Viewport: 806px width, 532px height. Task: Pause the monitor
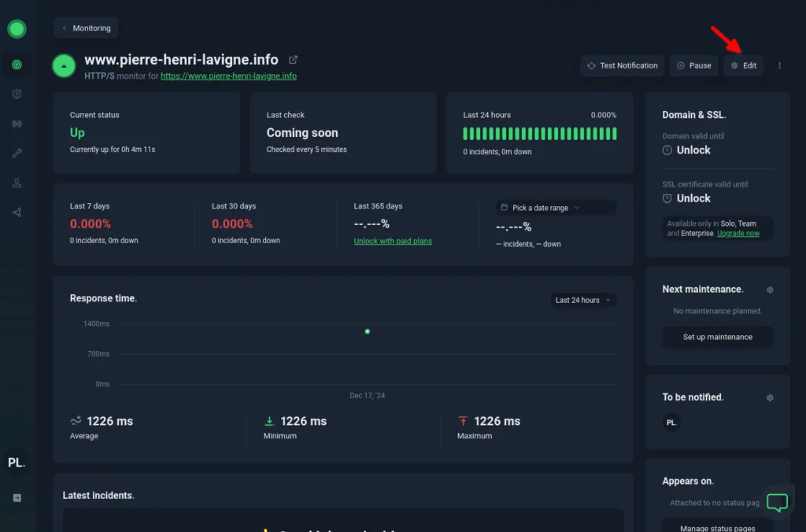(693, 65)
